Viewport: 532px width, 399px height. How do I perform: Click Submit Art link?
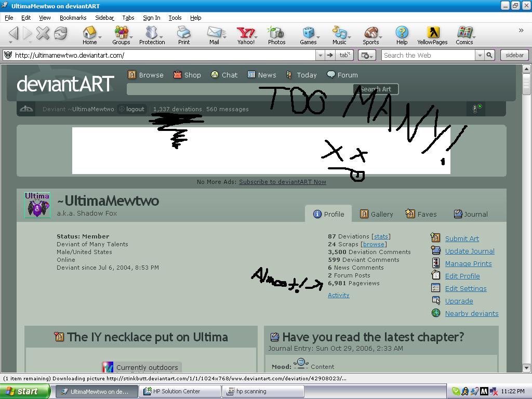point(462,238)
